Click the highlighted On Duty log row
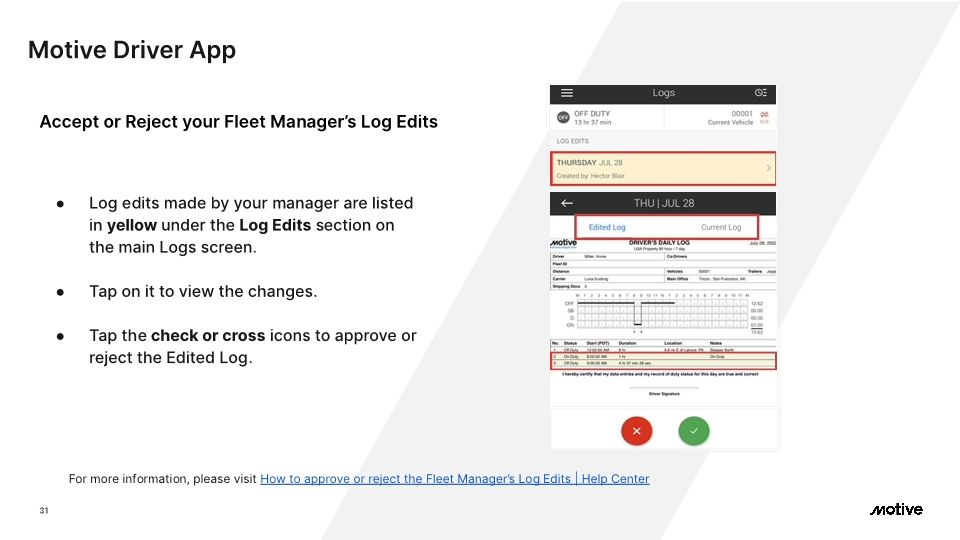The image size is (960, 540). pyautogui.click(x=663, y=356)
